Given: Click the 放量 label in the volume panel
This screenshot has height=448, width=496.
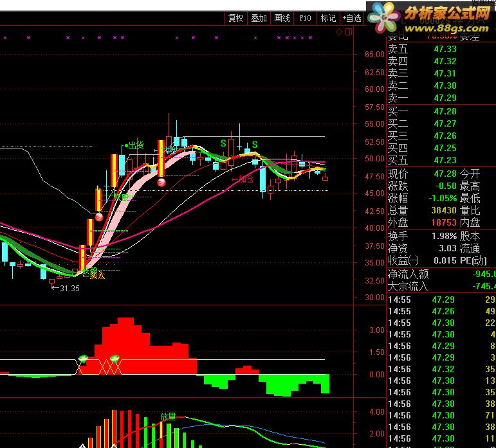Looking at the screenshot, I should 168,417.
